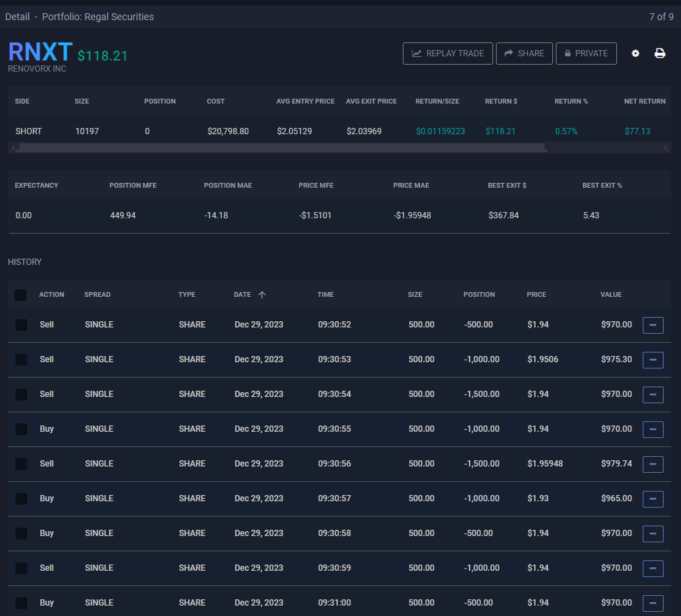Click minus icon on the $979.74 row
Viewport: 681px width, 616px height.
[x=652, y=464]
